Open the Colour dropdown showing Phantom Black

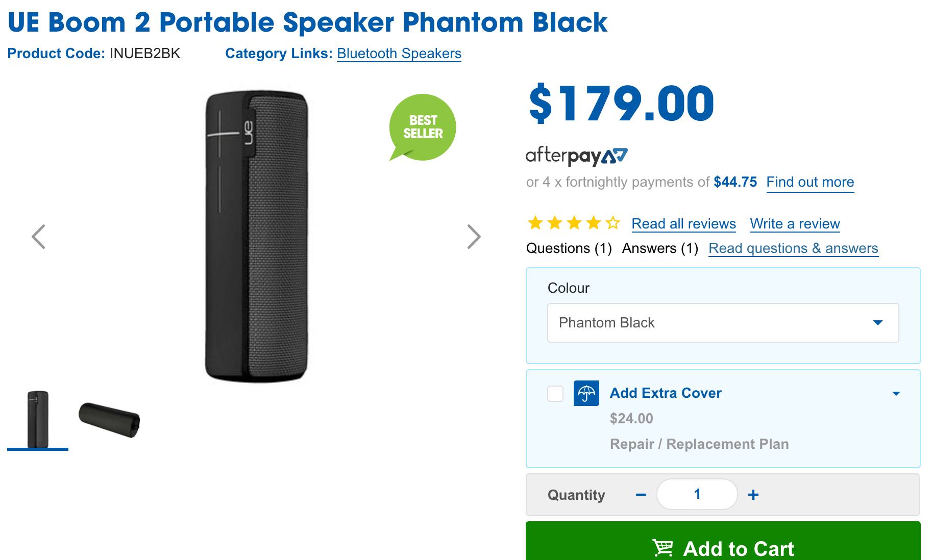click(723, 323)
